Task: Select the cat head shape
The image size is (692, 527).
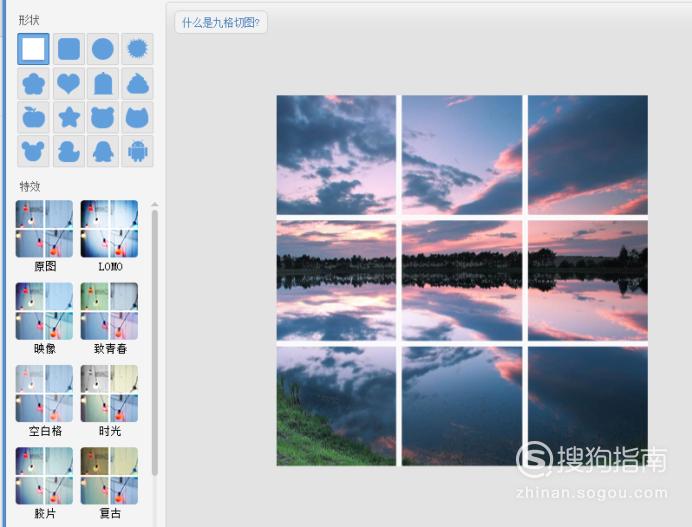Action: pyautogui.click(x=137, y=117)
